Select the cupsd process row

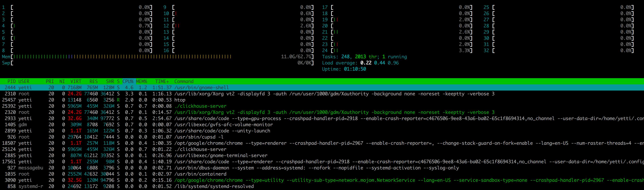click(x=199, y=137)
